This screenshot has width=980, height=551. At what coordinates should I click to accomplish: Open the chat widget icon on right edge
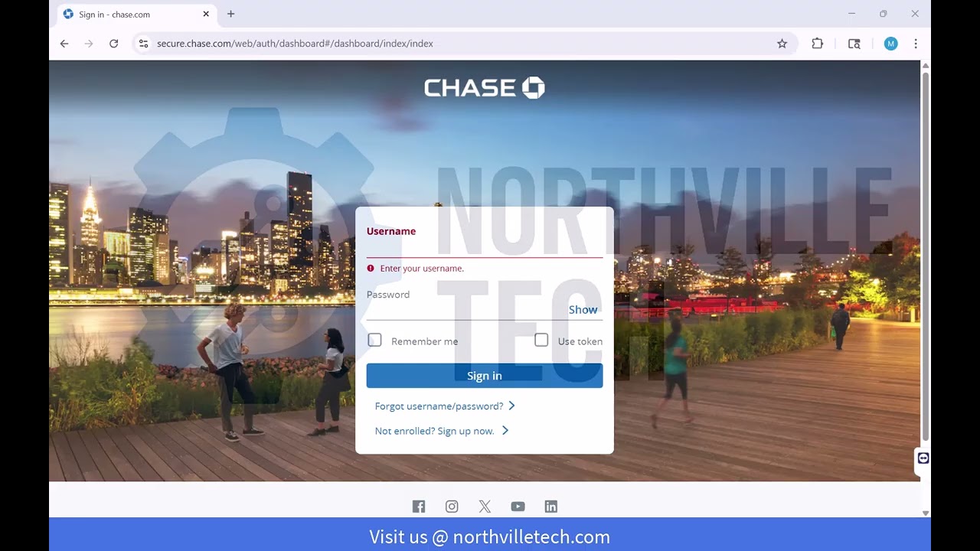point(923,458)
